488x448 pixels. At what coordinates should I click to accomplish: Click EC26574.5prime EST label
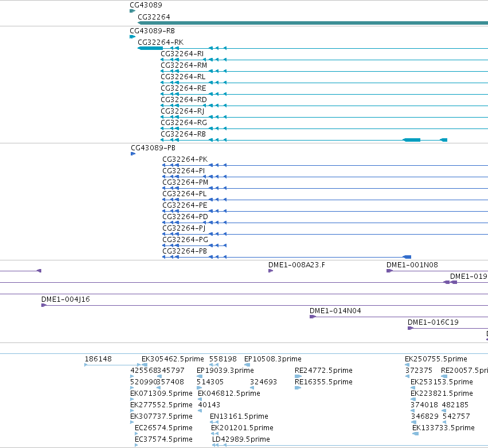[x=163, y=428]
